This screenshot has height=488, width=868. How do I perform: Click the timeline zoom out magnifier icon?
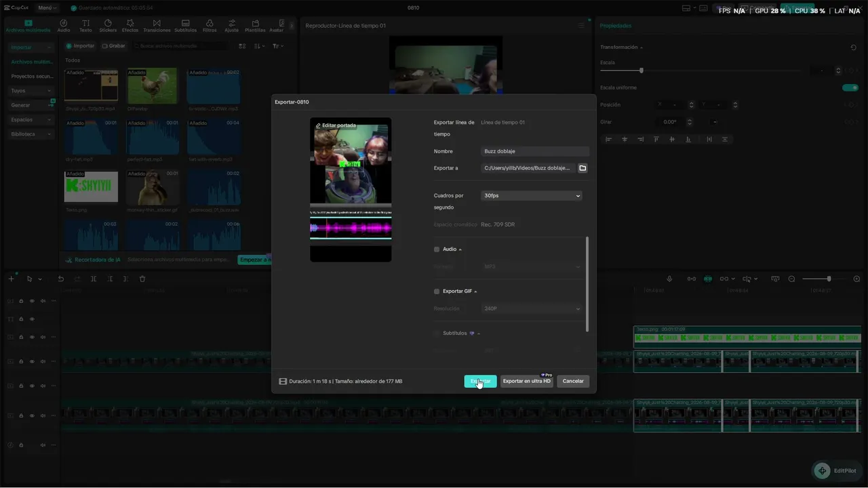(791, 279)
